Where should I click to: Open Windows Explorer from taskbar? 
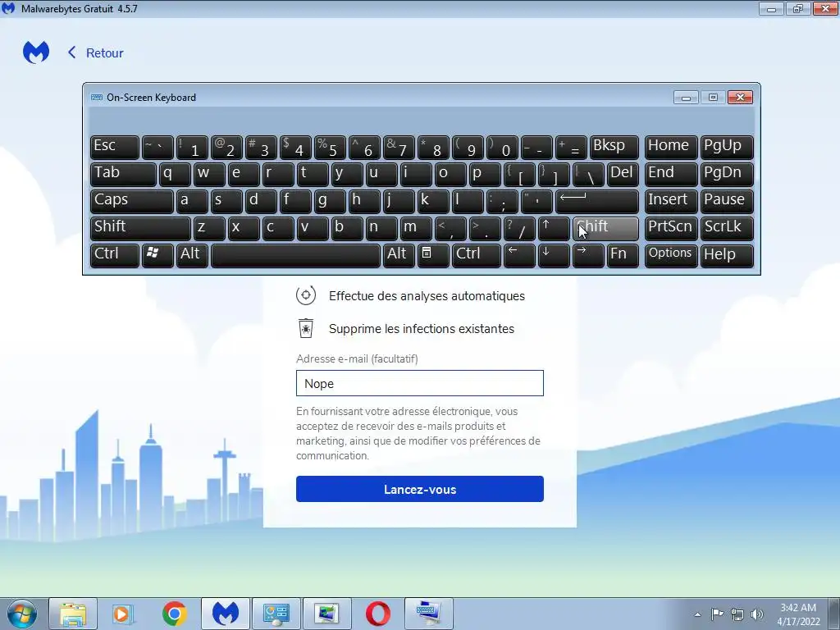coord(73,614)
